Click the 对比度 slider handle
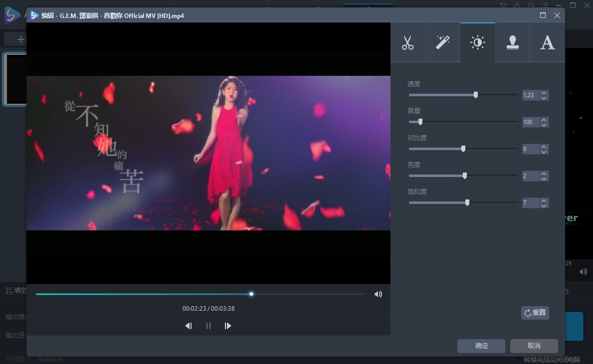Image resolution: width=593 pixels, height=364 pixels. click(x=463, y=149)
